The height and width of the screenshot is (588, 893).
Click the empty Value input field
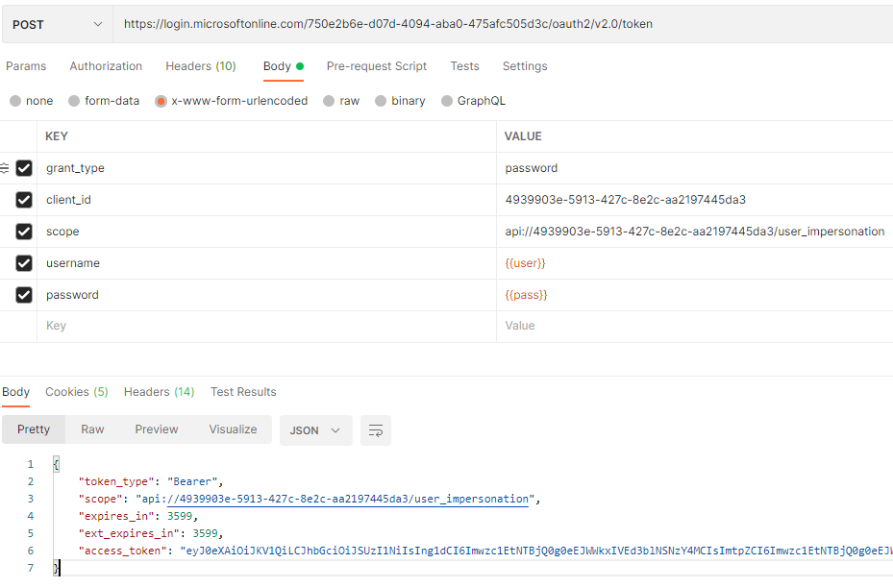pos(695,326)
